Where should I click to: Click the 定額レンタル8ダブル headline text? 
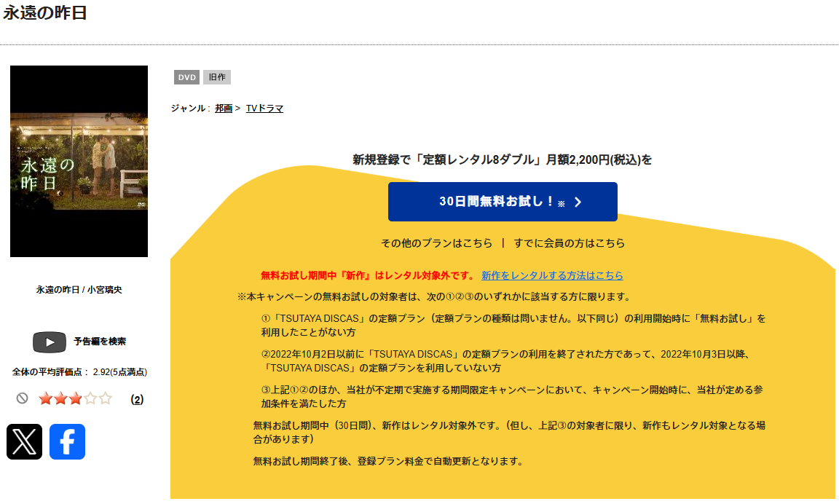(502, 160)
